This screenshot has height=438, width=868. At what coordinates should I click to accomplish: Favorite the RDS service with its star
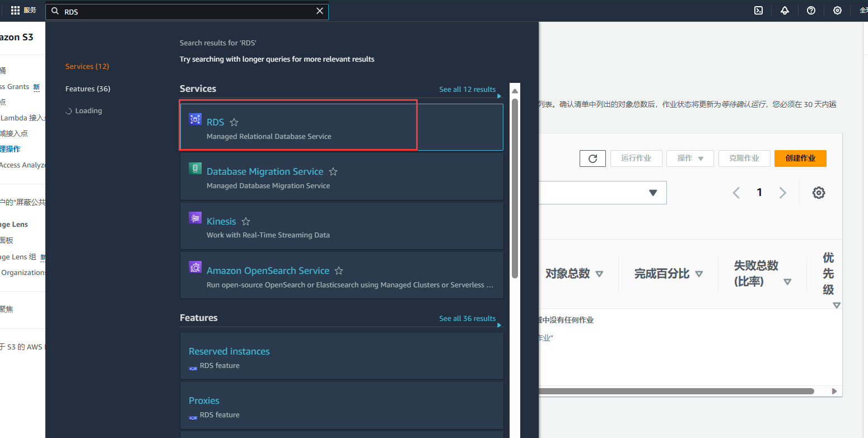(234, 122)
